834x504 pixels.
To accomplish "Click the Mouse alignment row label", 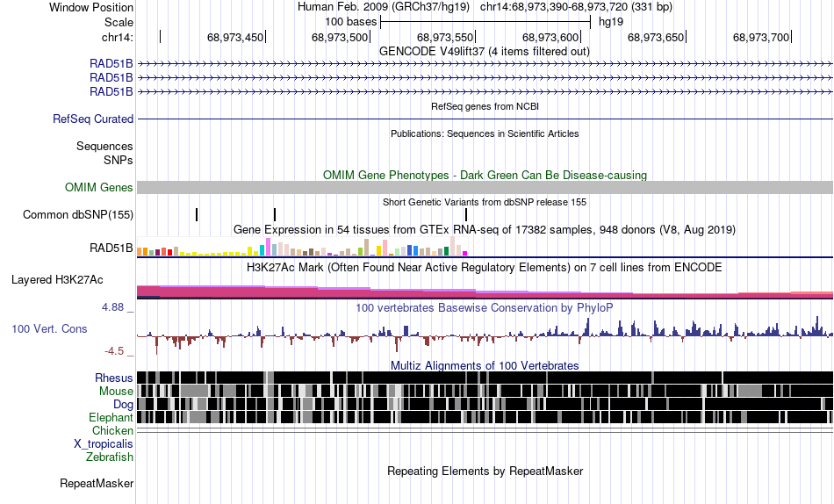I will tap(116, 392).
